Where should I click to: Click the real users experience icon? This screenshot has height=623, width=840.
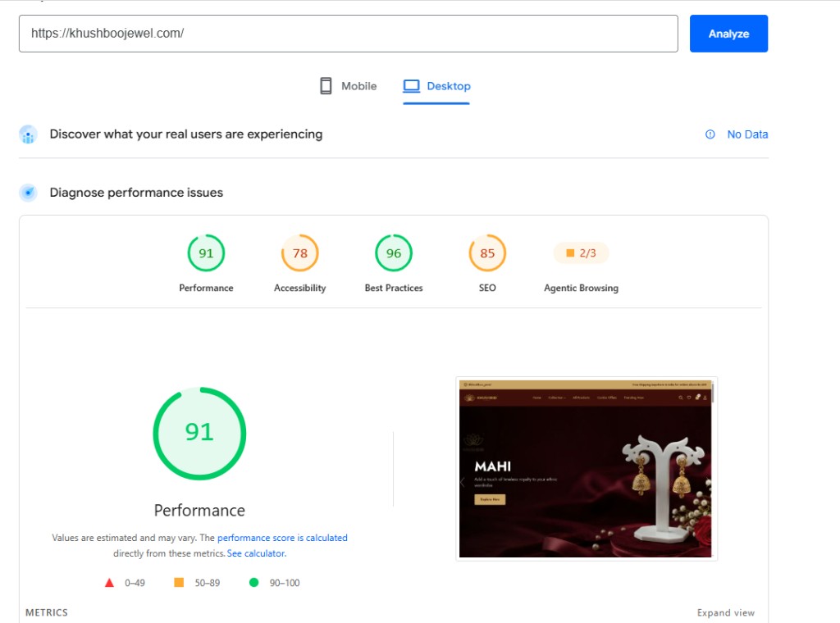(28, 134)
